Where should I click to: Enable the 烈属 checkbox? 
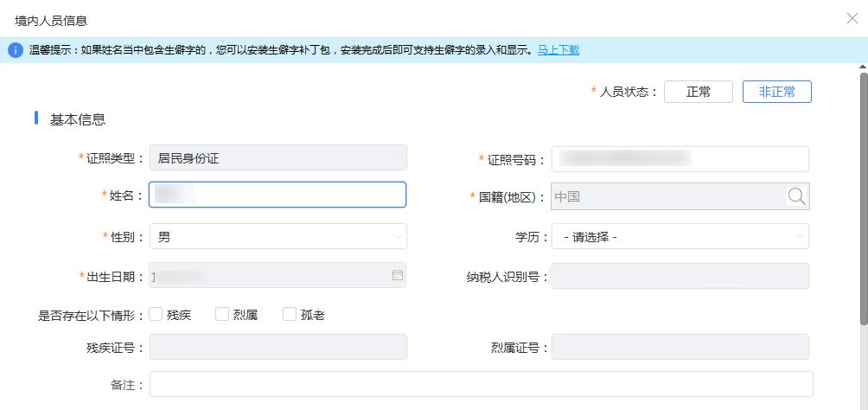222,314
